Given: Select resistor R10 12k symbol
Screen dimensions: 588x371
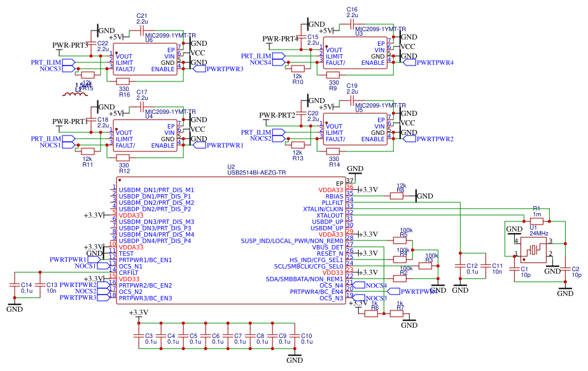Looking at the screenshot, I should [298, 69].
